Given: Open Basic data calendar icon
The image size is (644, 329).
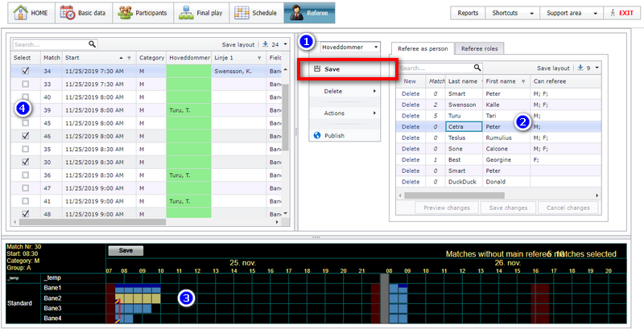Looking at the screenshot, I should [68, 13].
